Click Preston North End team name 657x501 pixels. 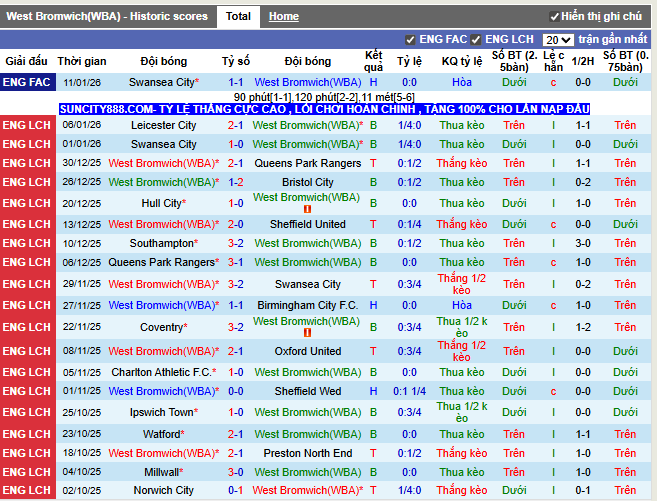point(308,453)
